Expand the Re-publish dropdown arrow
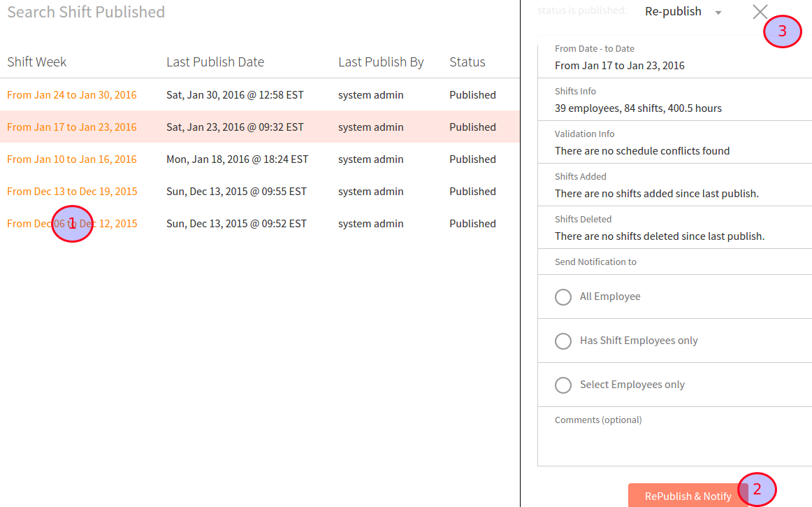 pyautogui.click(x=718, y=13)
